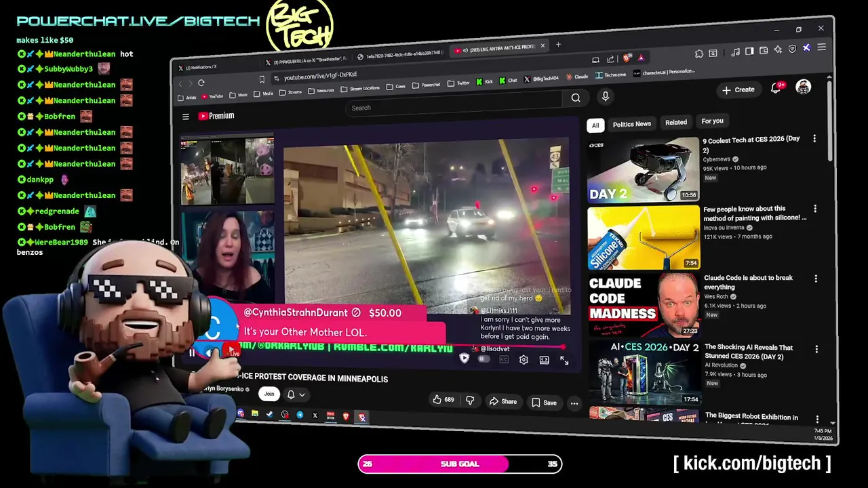
Task: Switch to the PNWGUERRILLA on X browser tab
Action: [307, 61]
